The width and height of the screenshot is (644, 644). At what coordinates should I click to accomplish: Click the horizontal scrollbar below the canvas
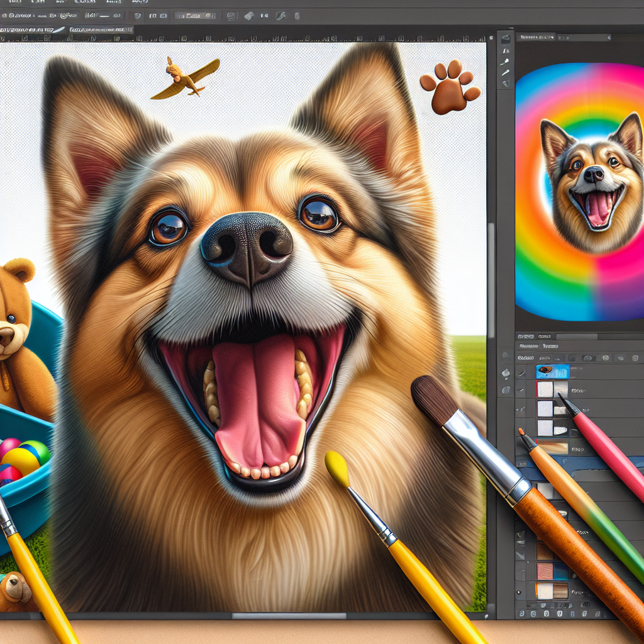[289, 616]
